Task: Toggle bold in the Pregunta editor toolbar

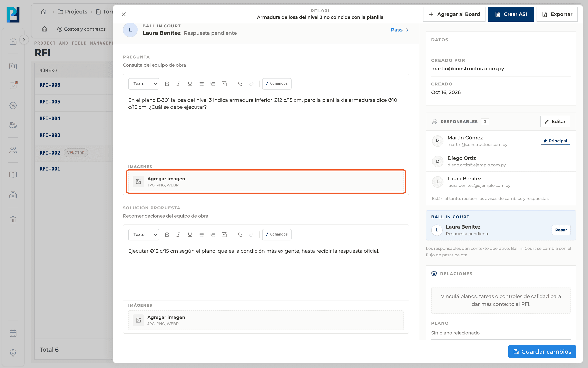Action: tap(167, 84)
